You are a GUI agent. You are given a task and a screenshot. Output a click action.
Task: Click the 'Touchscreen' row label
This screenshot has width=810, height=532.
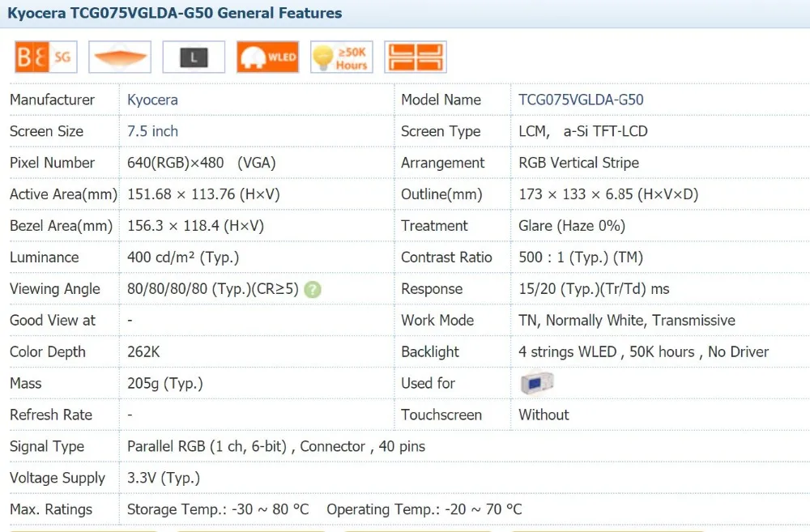tap(441, 415)
